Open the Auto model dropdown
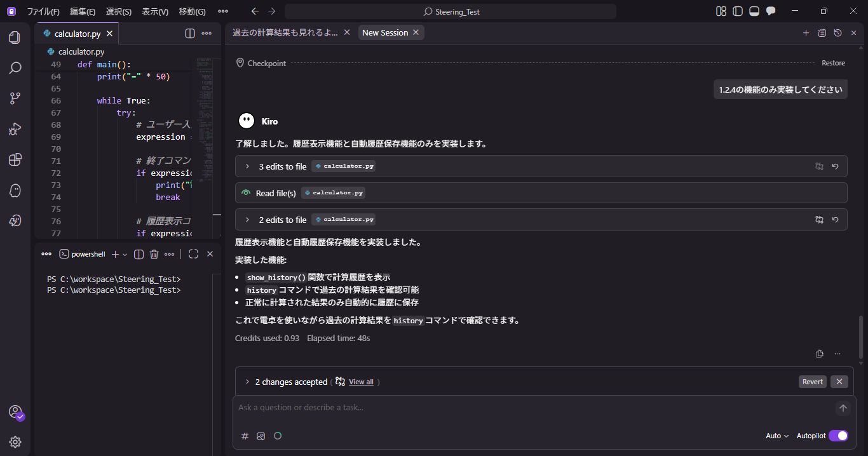The width and height of the screenshot is (868, 456). coord(776,436)
